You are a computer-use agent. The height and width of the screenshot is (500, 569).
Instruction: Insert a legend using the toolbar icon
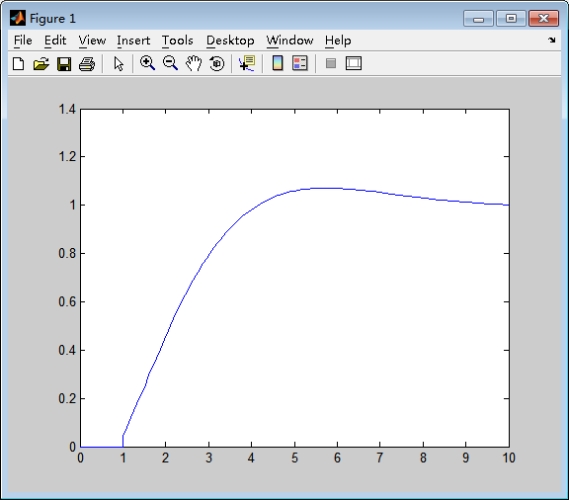(300, 63)
